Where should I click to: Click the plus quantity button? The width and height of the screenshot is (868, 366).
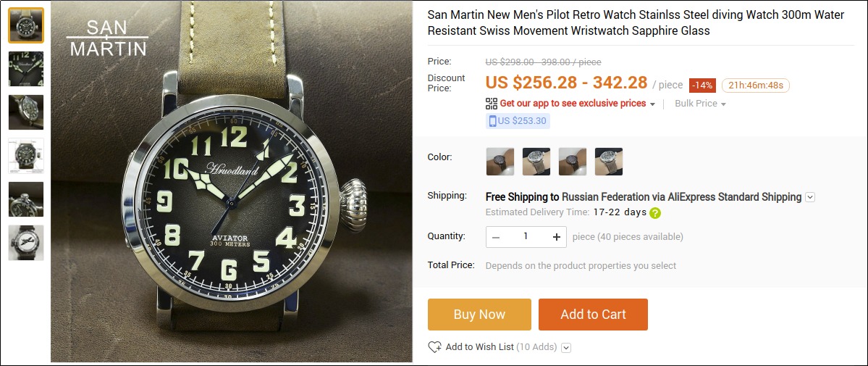[556, 236]
